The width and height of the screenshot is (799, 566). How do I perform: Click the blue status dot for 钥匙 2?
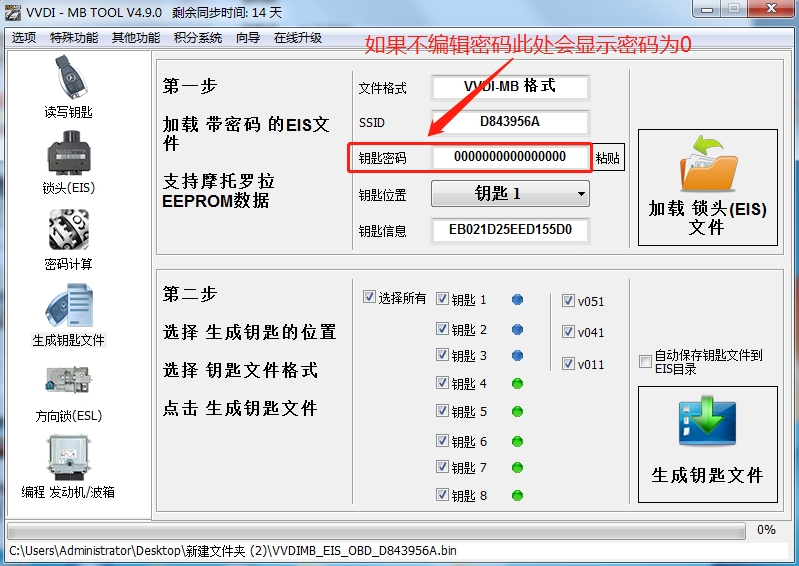coord(517,330)
